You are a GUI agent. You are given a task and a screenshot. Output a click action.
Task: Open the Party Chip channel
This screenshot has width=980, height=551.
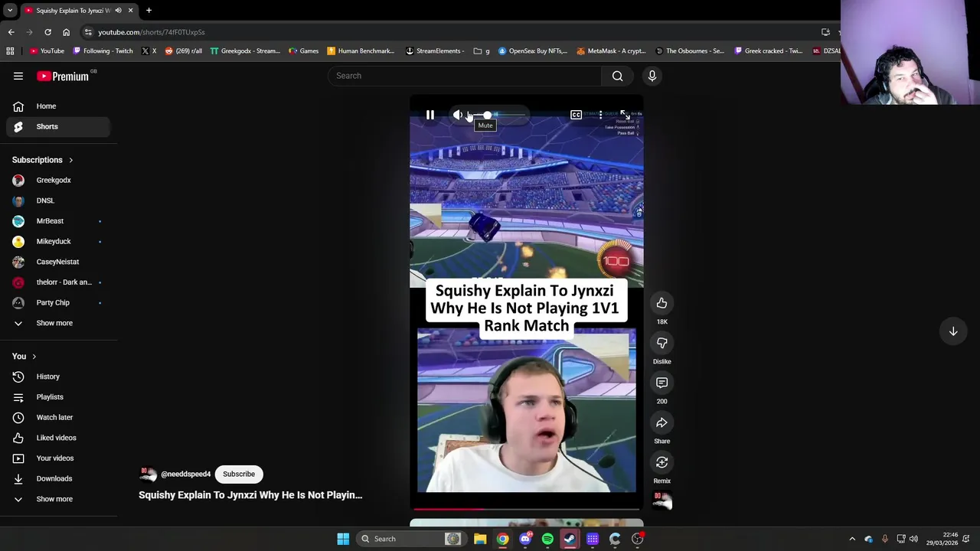pyautogui.click(x=58, y=302)
